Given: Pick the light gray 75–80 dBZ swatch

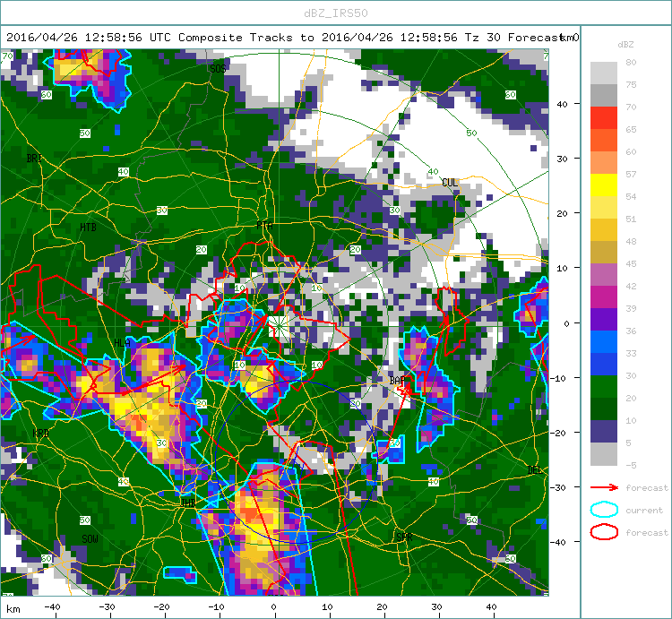Looking at the screenshot, I should (x=603, y=73).
